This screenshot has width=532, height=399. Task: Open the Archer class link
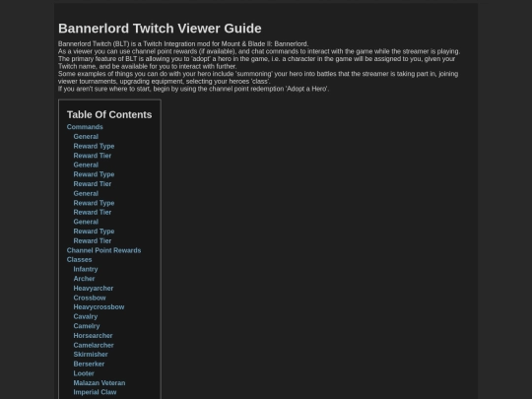tap(84, 279)
